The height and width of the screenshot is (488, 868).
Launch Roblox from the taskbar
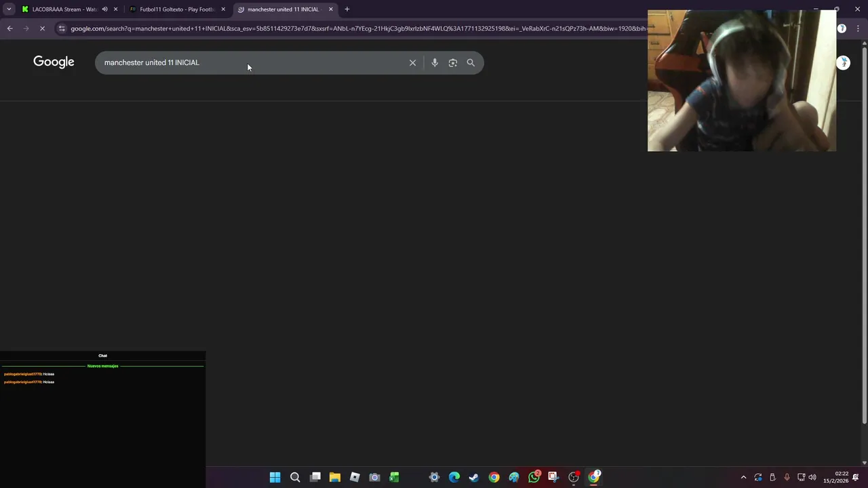(355, 477)
